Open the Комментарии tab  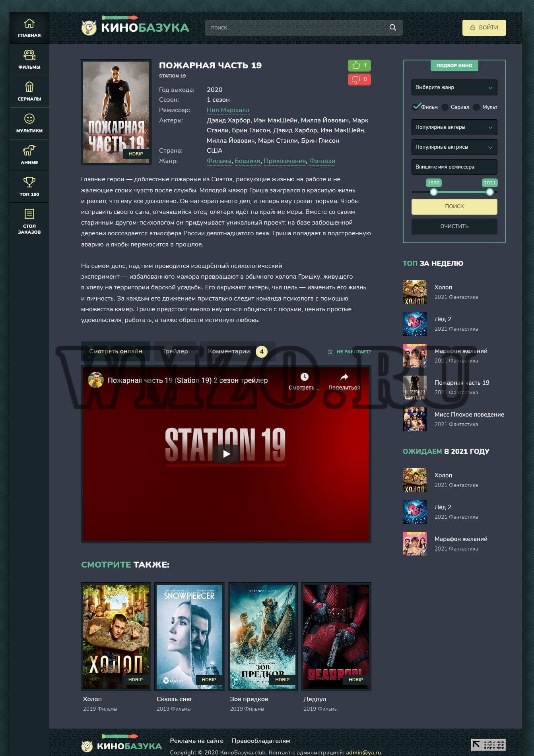coord(237,351)
